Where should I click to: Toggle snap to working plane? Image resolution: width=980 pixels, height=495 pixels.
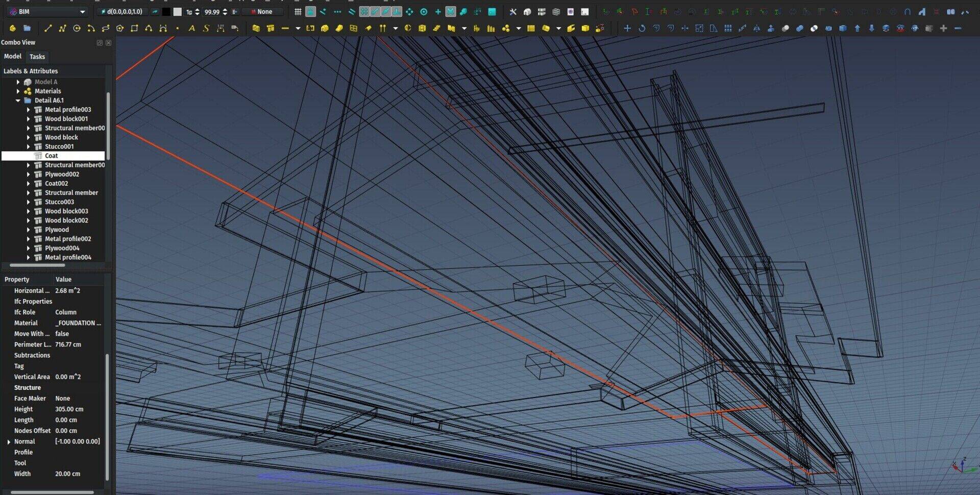pos(492,12)
